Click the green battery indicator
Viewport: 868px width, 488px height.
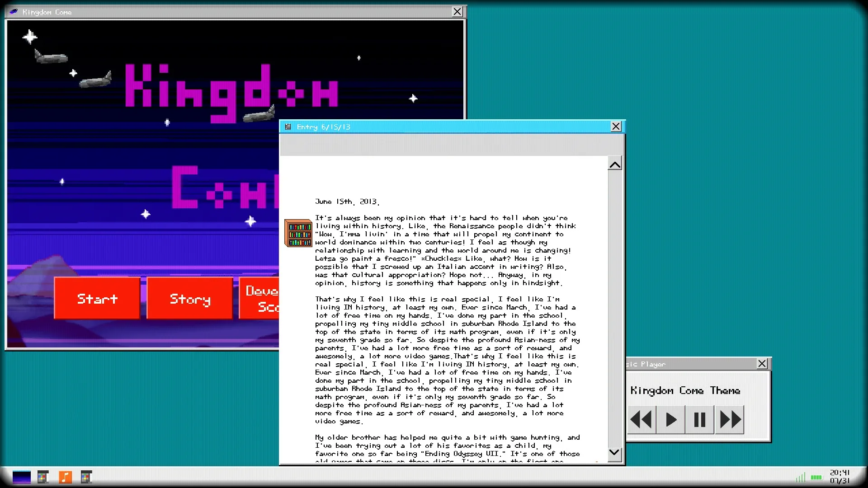click(x=816, y=478)
